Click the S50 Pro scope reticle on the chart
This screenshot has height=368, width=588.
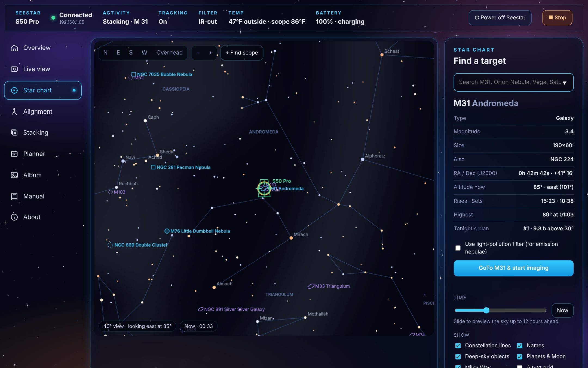click(x=264, y=188)
